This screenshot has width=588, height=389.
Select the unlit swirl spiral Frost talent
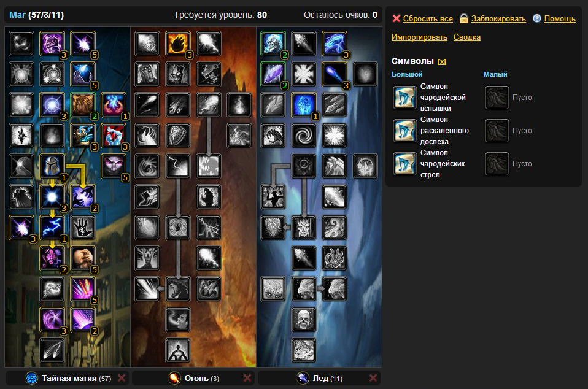[x=304, y=136]
